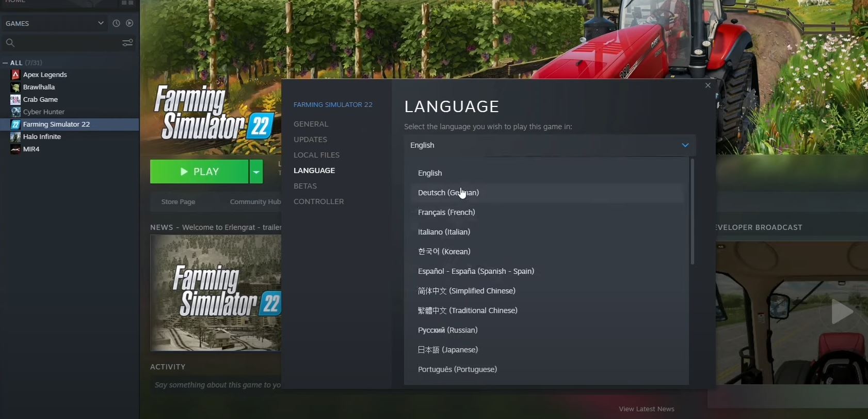The height and width of the screenshot is (419, 868).
Task: Click the Farming Simulator 22 sidebar icon
Action: pos(15,124)
